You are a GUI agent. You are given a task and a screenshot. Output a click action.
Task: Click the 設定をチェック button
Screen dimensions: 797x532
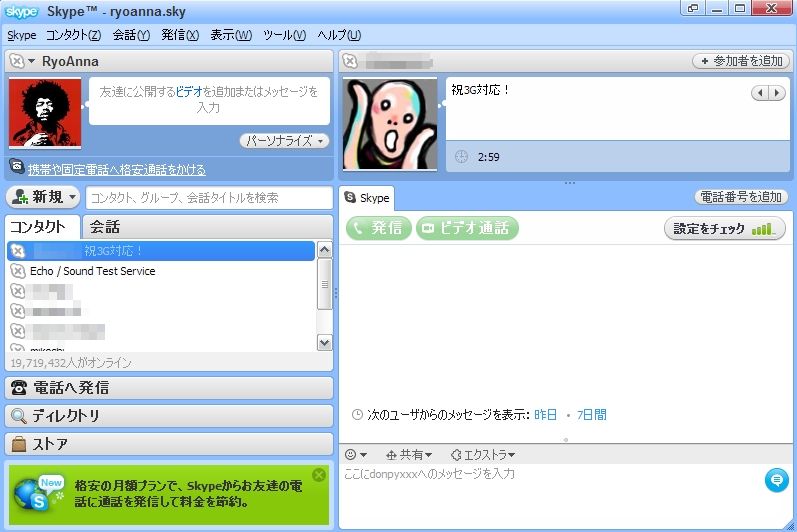pyautogui.click(x=725, y=229)
